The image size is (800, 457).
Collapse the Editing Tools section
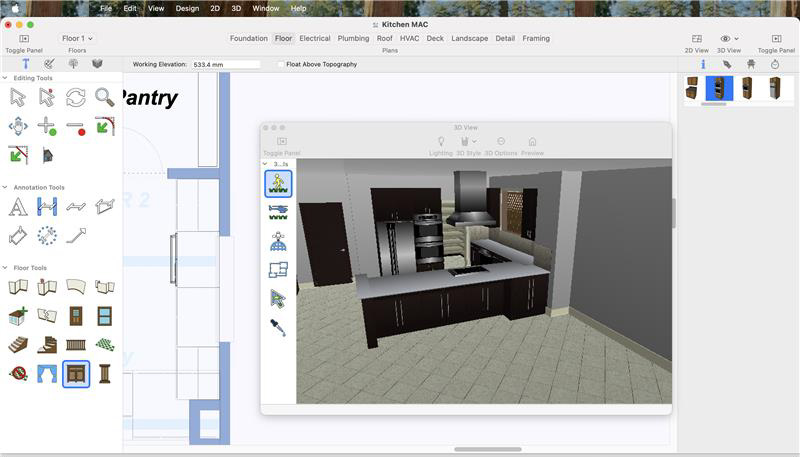click(x=5, y=78)
